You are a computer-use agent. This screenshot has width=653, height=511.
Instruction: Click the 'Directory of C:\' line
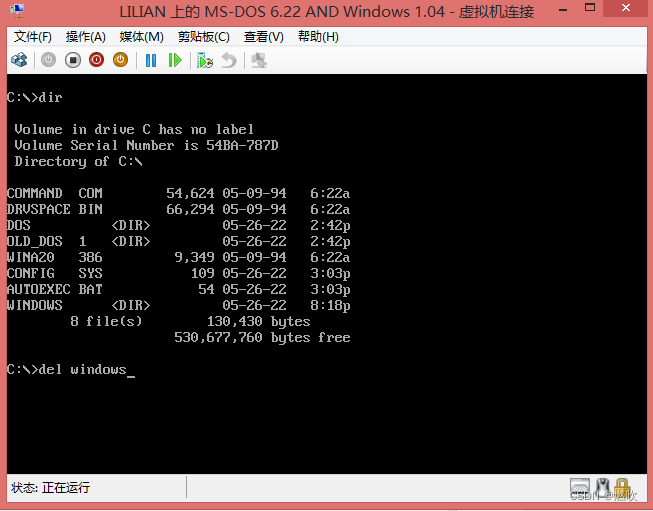(79, 162)
